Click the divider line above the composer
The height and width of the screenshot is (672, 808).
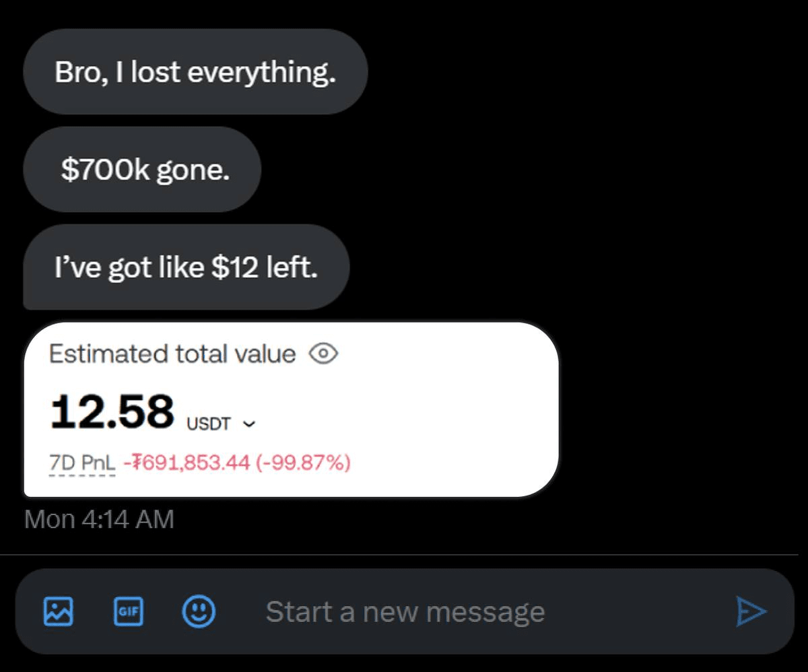coord(404,555)
